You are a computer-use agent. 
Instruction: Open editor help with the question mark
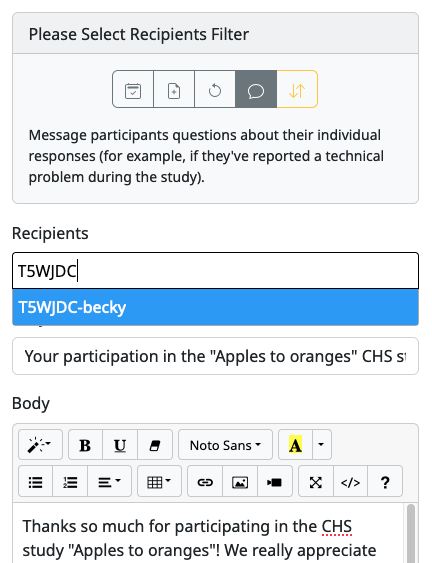point(385,481)
